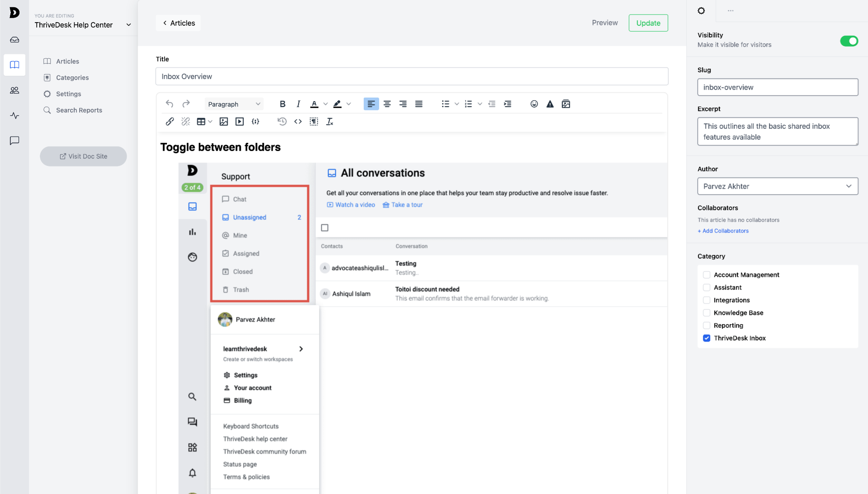Image resolution: width=868 pixels, height=494 pixels.
Task: Open the source code view icon
Action: point(298,122)
